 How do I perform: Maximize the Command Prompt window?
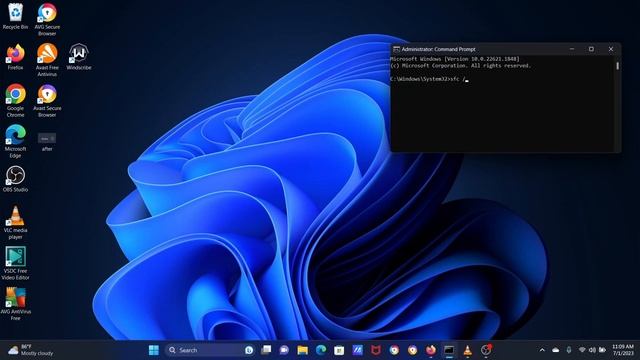point(591,49)
